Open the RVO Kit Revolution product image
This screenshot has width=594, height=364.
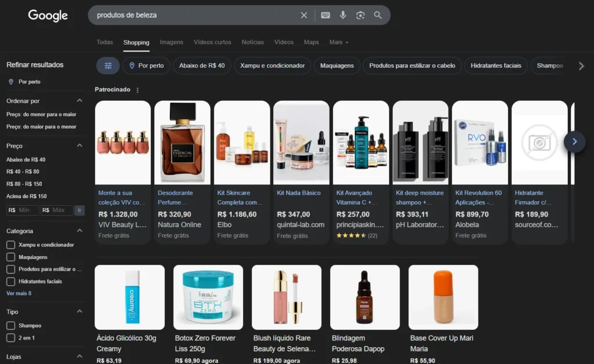click(480, 143)
